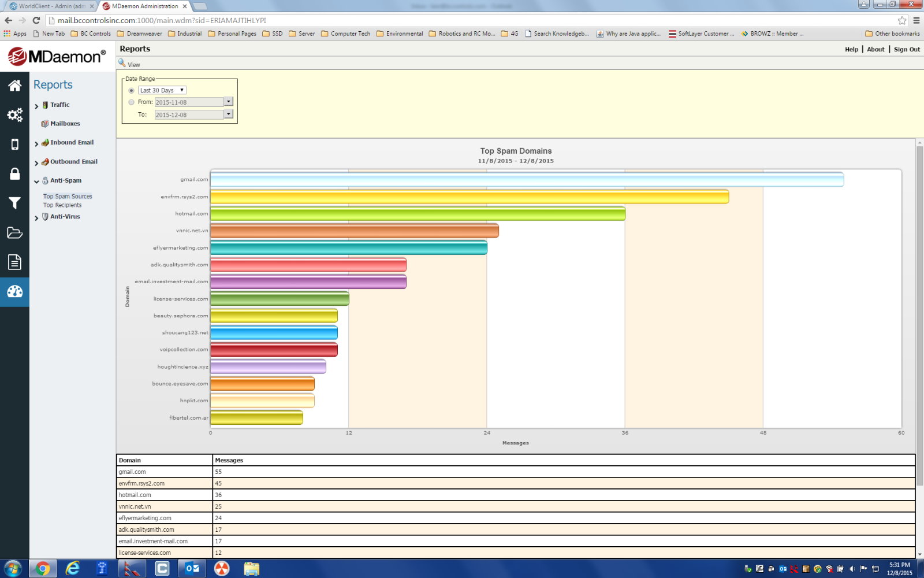Image resolution: width=924 pixels, height=578 pixels.
Task: Open the folder icon in sidebar
Action: [x=14, y=233]
